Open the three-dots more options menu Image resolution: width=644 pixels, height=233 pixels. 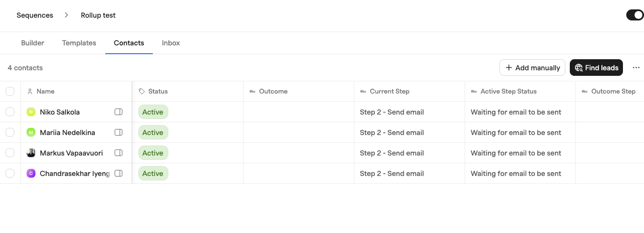(636, 68)
